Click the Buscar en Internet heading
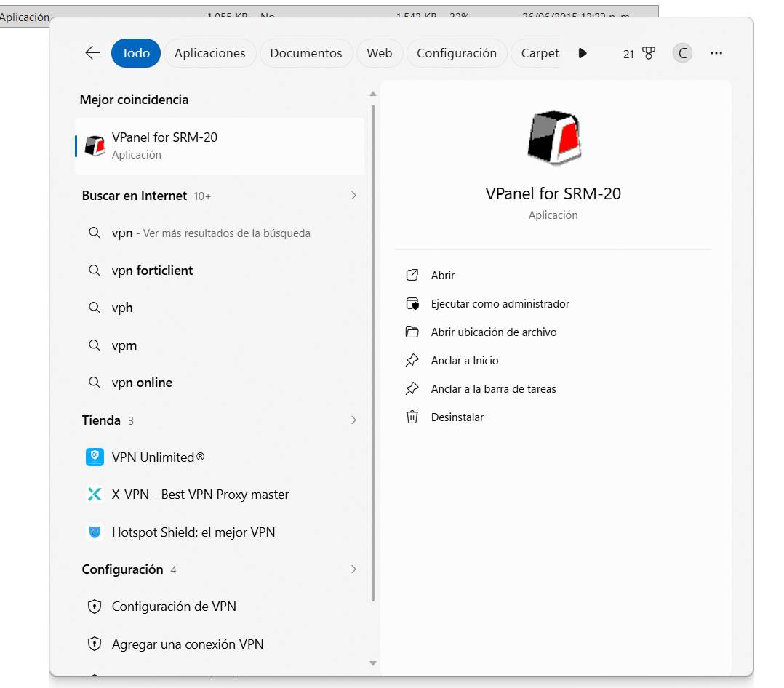This screenshot has height=688, width=784. (134, 196)
